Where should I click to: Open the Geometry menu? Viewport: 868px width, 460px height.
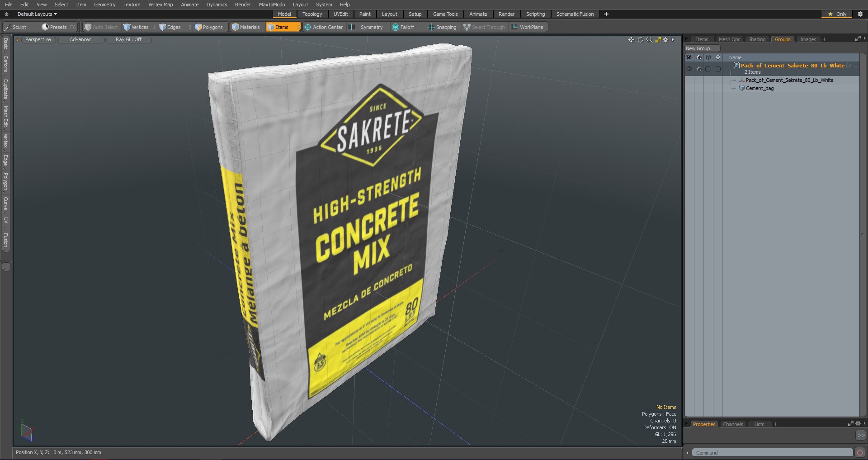pyautogui.click(x=104, y=5)
